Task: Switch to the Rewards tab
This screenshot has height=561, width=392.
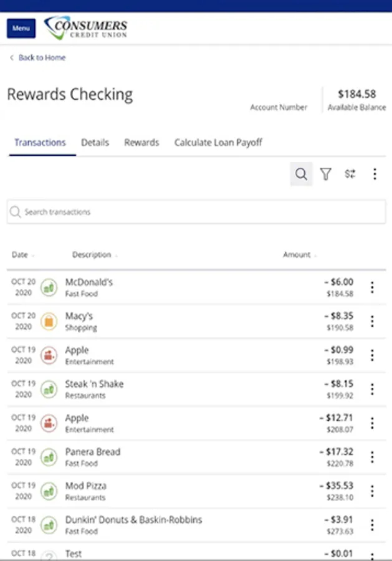Action: pos(141,142)
